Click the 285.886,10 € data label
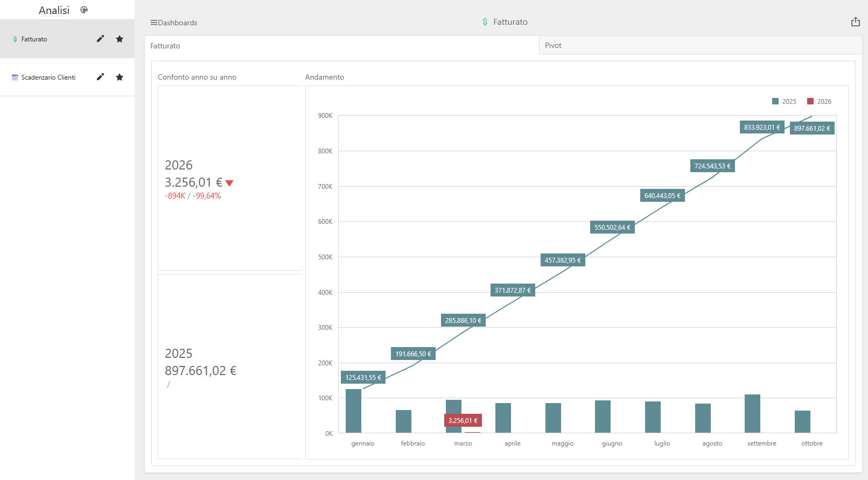Screen dimensions: 868x480 (463, 320)
